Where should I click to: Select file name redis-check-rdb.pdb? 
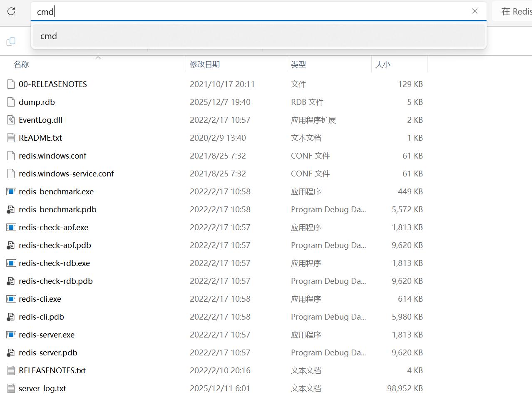56,281
